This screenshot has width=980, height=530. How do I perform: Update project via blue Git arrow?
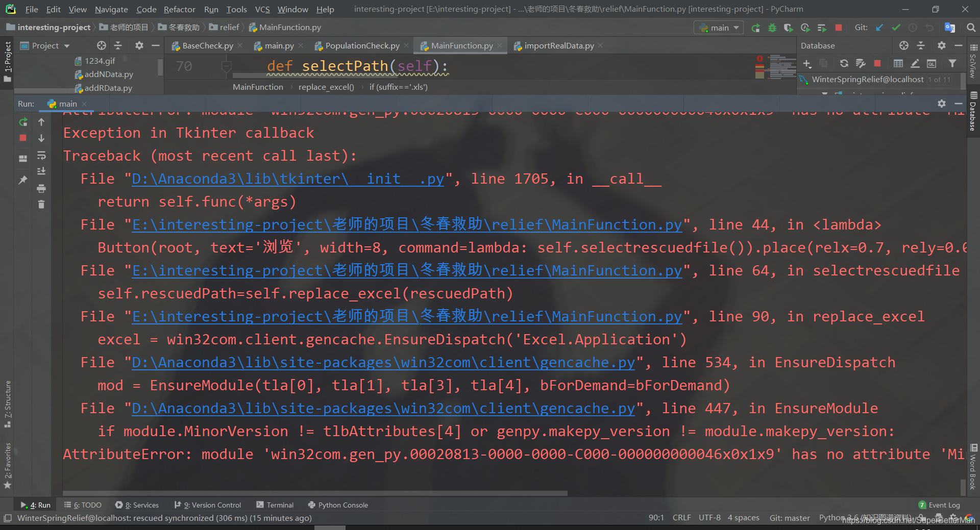(878, 28)
